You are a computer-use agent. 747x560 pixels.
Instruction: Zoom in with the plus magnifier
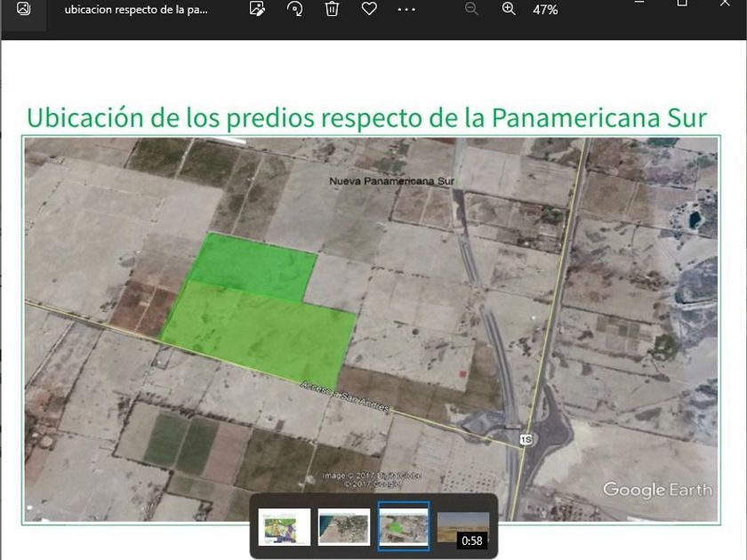pos(509,10)
